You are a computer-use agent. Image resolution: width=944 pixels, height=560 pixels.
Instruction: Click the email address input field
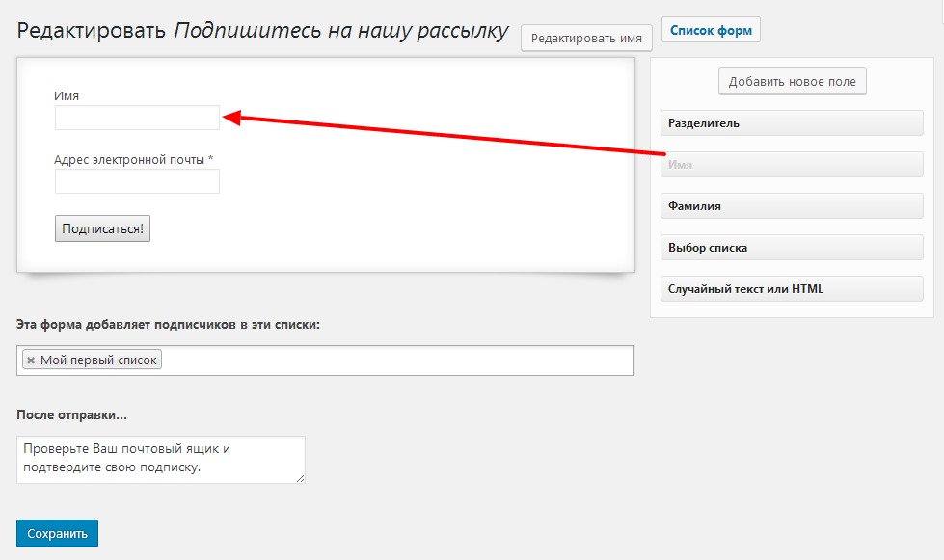coord(137,181)
